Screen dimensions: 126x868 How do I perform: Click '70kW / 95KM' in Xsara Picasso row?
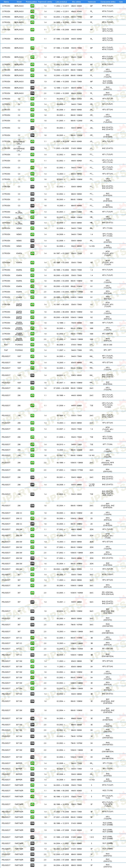tap(76, 323)
